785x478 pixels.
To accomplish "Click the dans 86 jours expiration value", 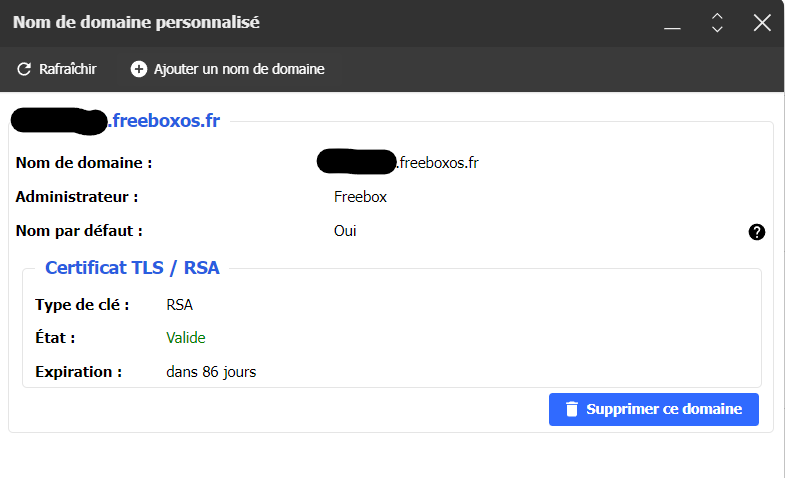I will point(211,372).
